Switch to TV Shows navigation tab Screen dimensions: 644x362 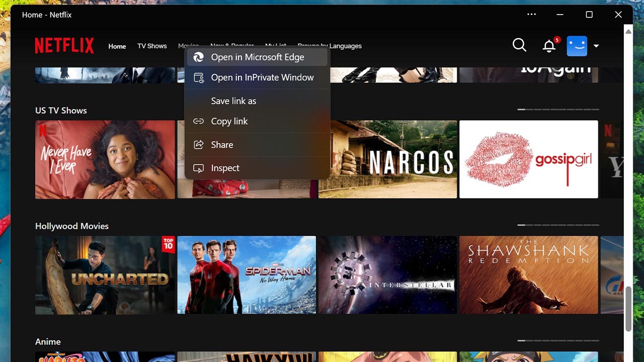[x=152, y=46]
